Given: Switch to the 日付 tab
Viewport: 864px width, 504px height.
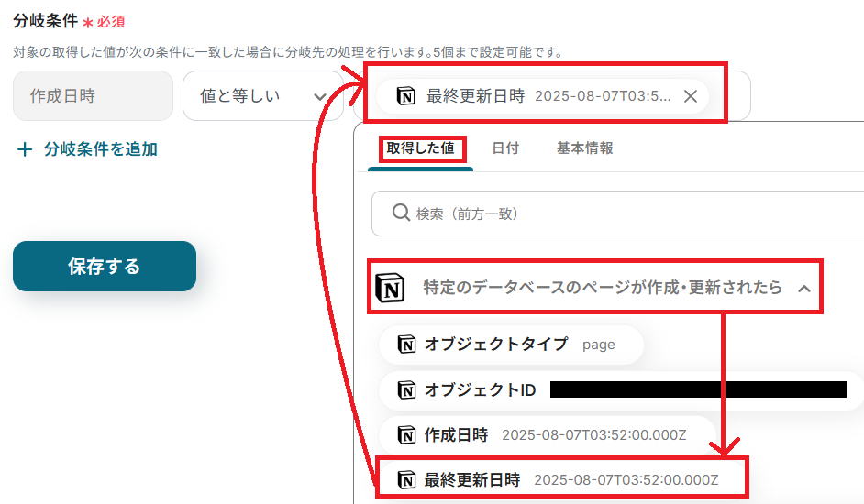Looking at the screenshot, I should coord(505,148).
